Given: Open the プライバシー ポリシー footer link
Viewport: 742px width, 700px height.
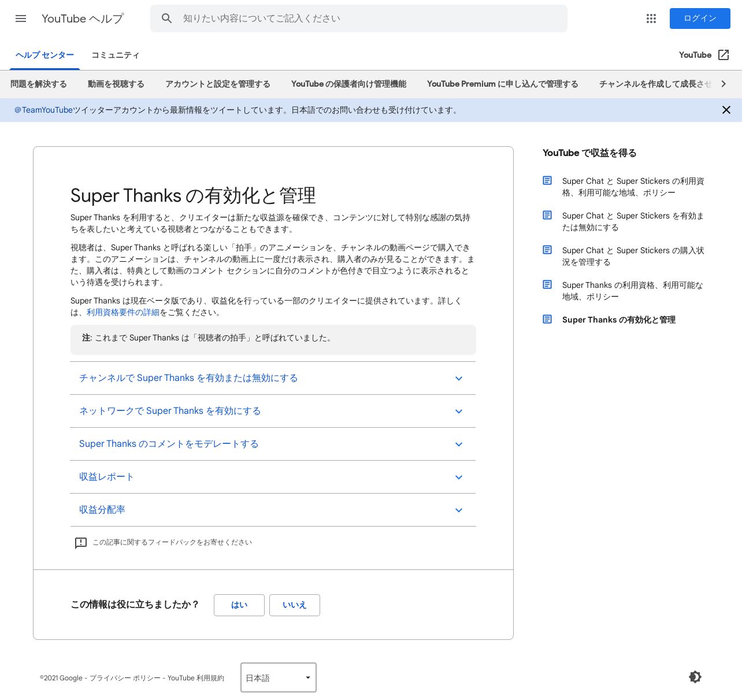Looking at the screenshot, I should click(125, 678).
